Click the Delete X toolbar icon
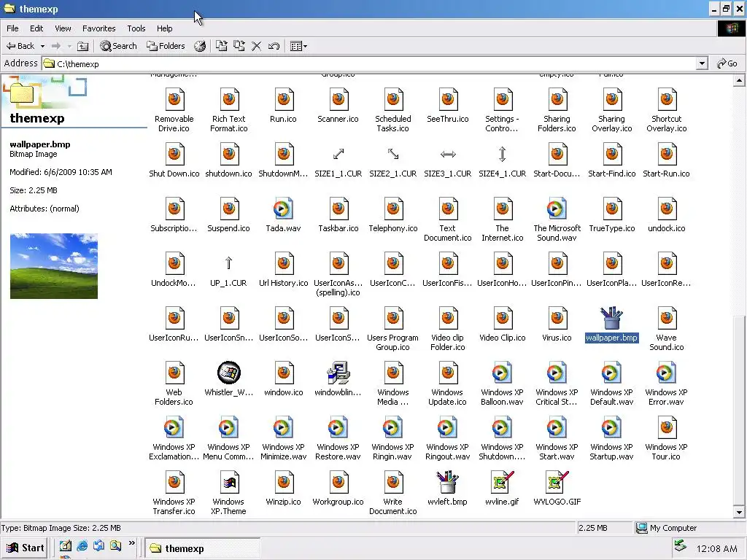 click(256, 46)
